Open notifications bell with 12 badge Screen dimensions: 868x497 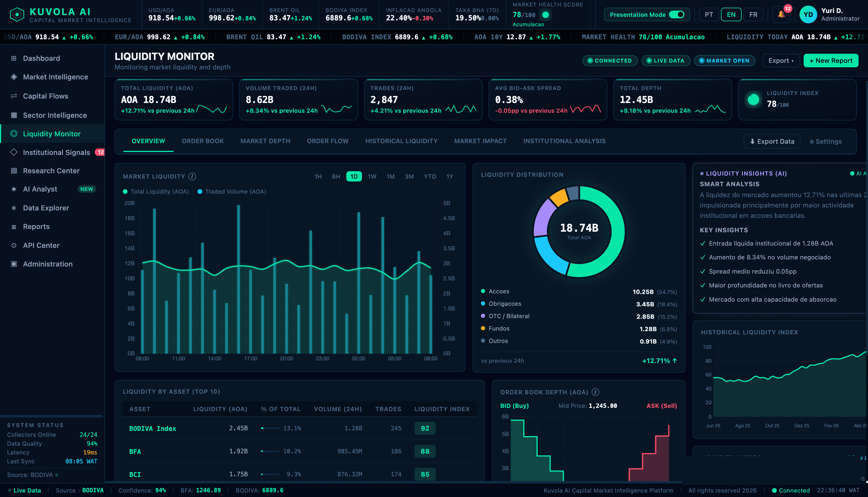click(781, 14)
